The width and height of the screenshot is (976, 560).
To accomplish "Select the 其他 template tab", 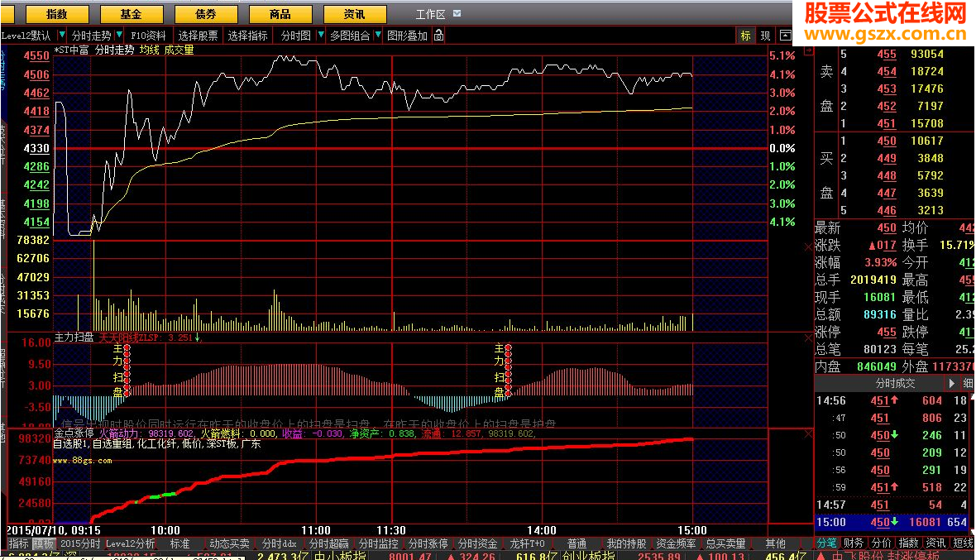I will (776, 543).
